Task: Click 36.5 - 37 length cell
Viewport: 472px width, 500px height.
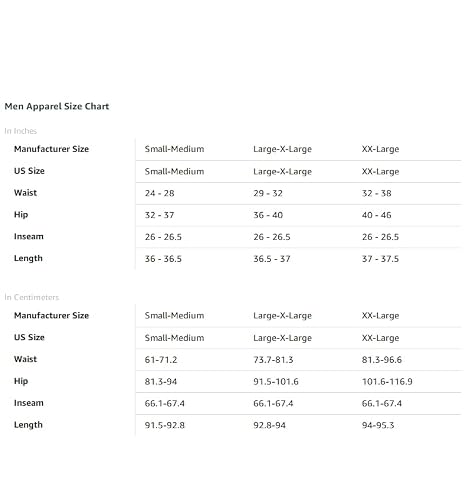Action: (272, 259)
